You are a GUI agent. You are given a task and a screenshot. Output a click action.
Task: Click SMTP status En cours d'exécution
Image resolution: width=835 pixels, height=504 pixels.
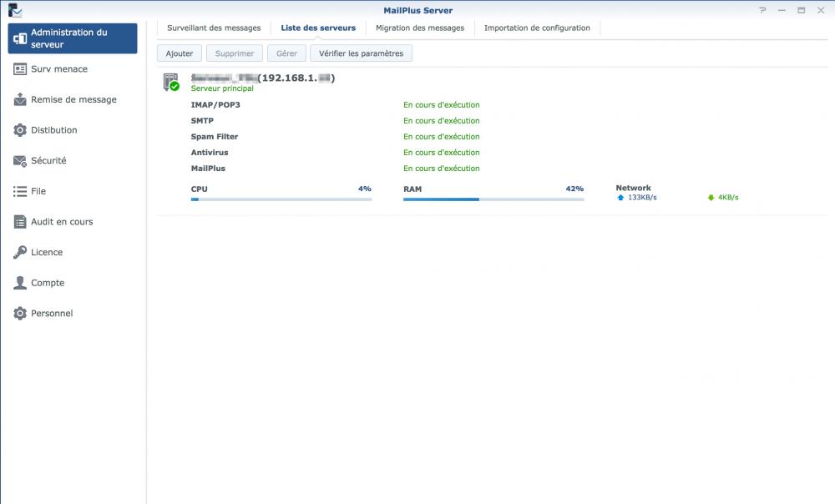coord(442,121)
